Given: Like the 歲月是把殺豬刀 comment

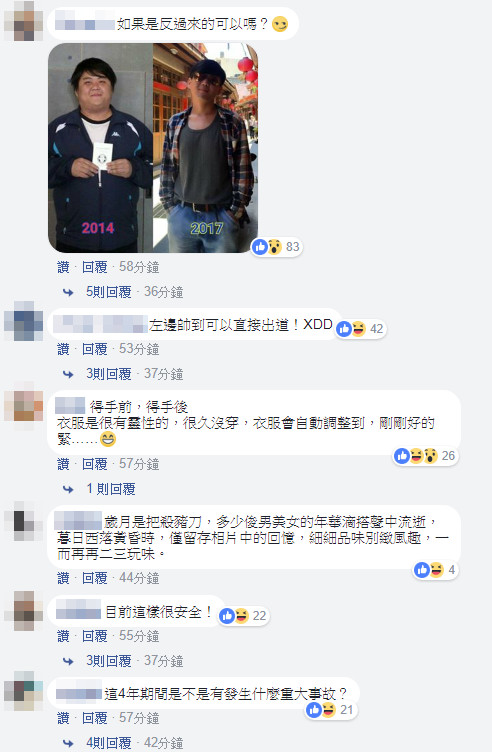Looking at the screenshot, I should 63,578.
